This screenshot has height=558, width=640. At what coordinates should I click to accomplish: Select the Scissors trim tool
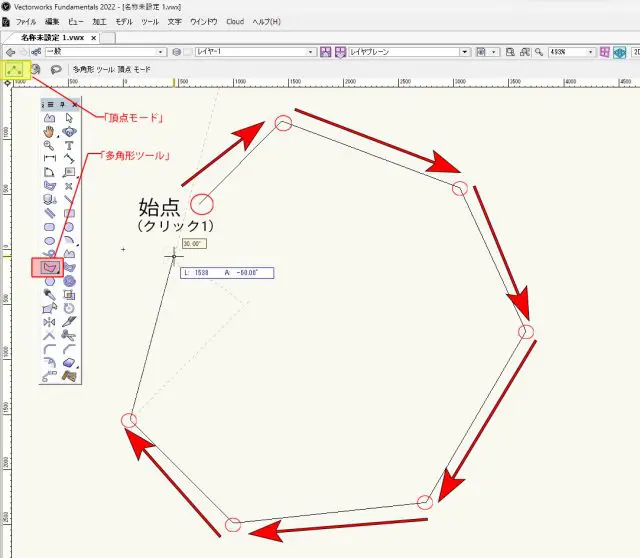(69, 335)
